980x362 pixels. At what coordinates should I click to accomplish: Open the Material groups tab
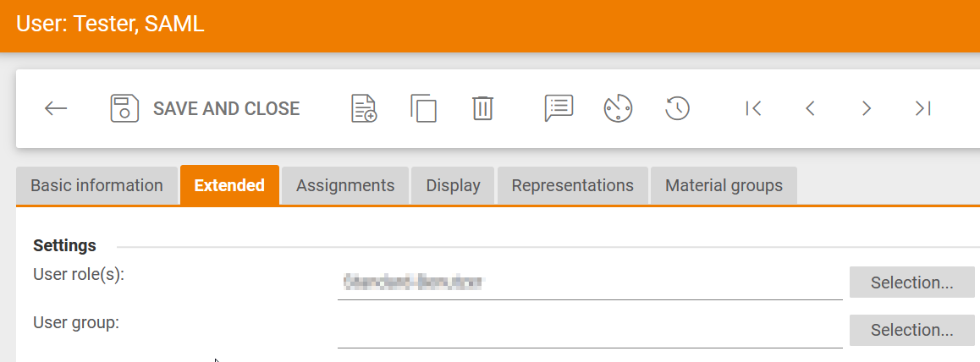click(724, 185)
